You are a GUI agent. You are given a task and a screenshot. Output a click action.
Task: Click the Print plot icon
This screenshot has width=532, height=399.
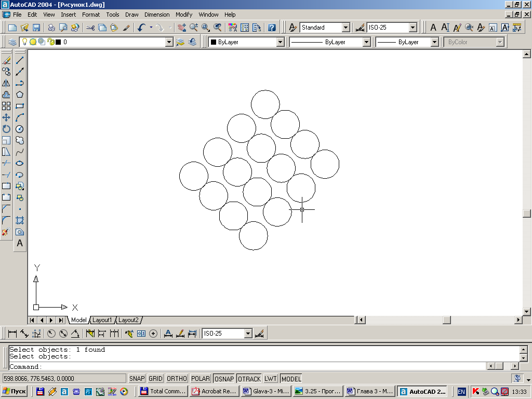click(51, 28)
